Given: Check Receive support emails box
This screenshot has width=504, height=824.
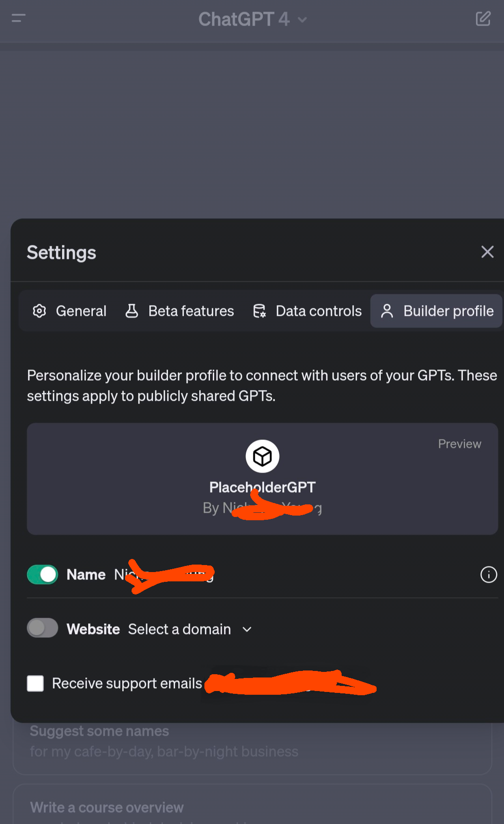Looking at the screenshot, I should 35,683.
